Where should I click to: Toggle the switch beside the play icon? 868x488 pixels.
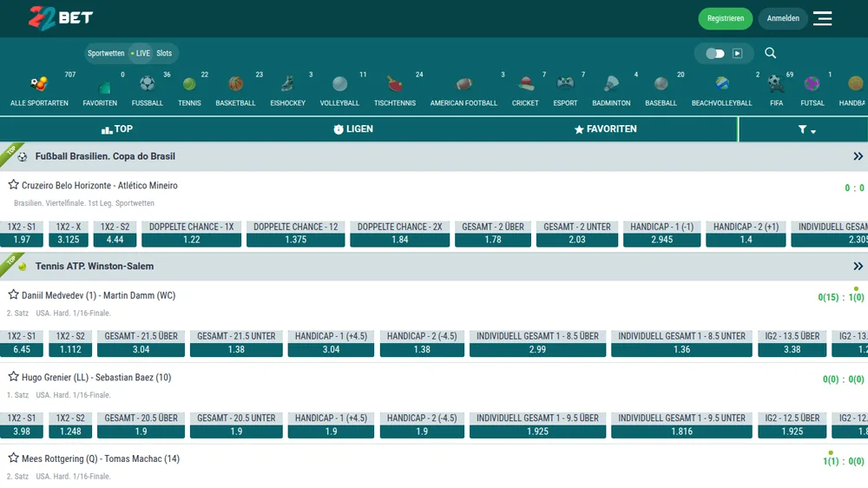[x=714, y=53]
